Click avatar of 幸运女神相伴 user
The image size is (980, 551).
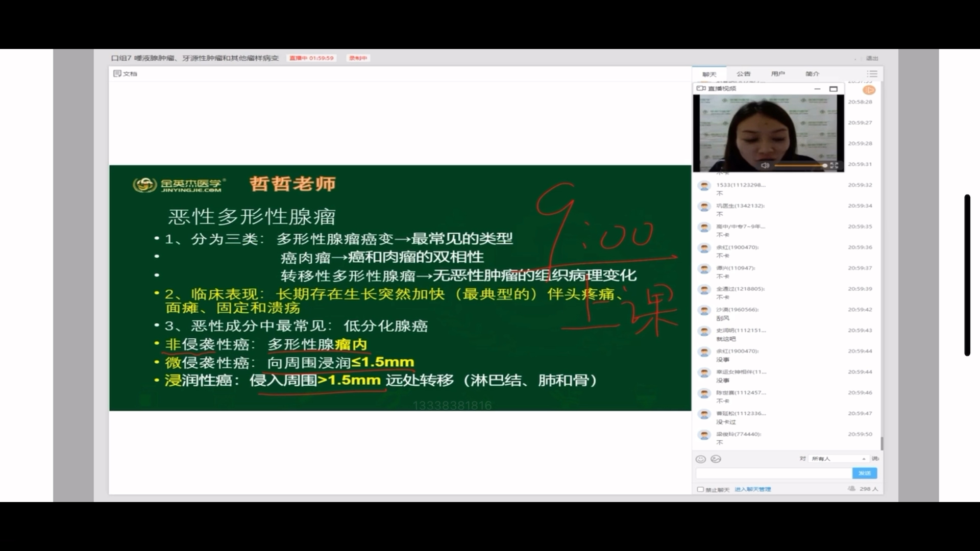(704, 373)
